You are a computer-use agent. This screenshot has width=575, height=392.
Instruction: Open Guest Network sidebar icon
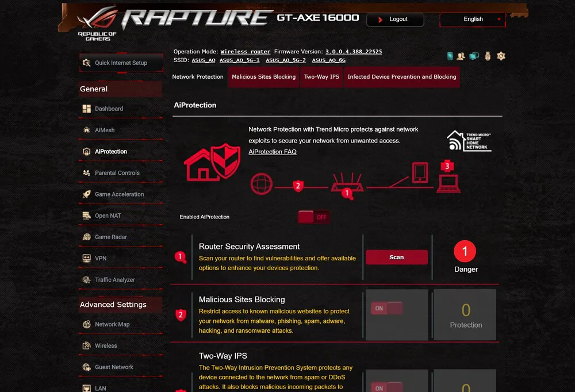[x=87, y=367]
